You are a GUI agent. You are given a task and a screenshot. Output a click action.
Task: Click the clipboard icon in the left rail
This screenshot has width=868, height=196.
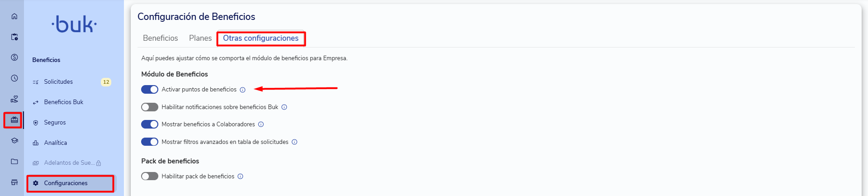(14, 37)
